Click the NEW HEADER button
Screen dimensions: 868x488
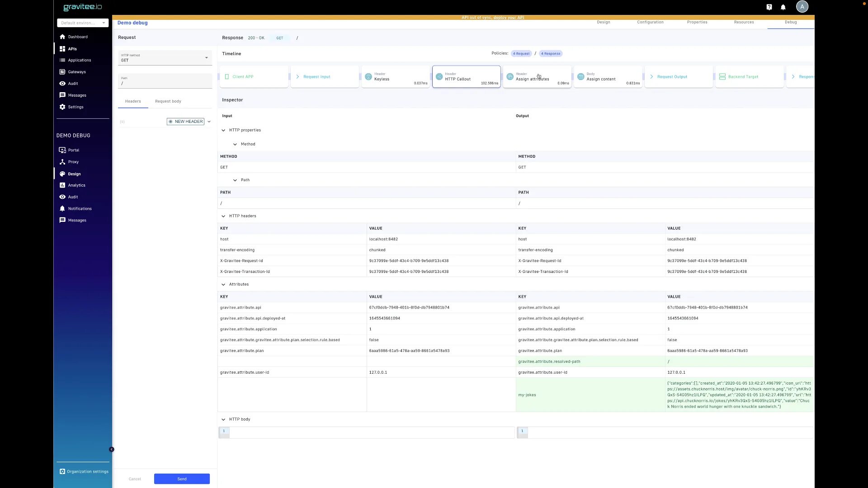click(185, 122)
